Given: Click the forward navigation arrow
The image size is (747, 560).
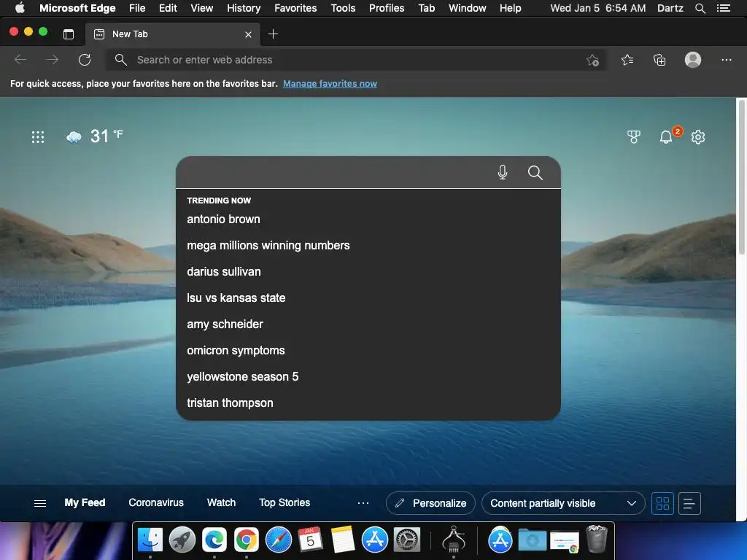Looking at the screenshot, I should (53, 60).
